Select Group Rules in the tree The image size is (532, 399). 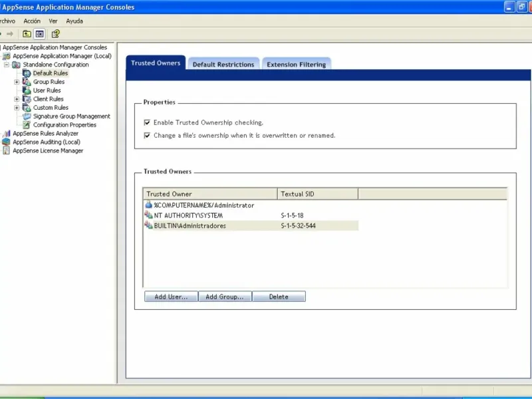click(49, 82)
